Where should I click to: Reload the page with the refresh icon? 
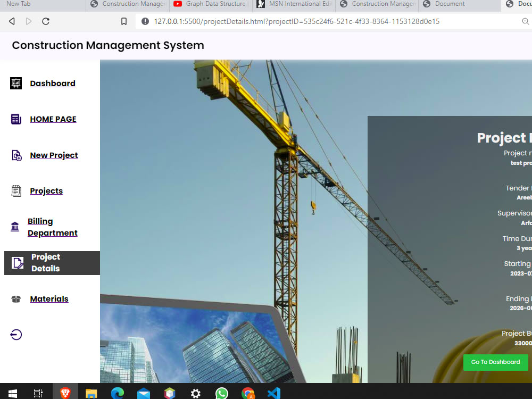tap(46, 21)
